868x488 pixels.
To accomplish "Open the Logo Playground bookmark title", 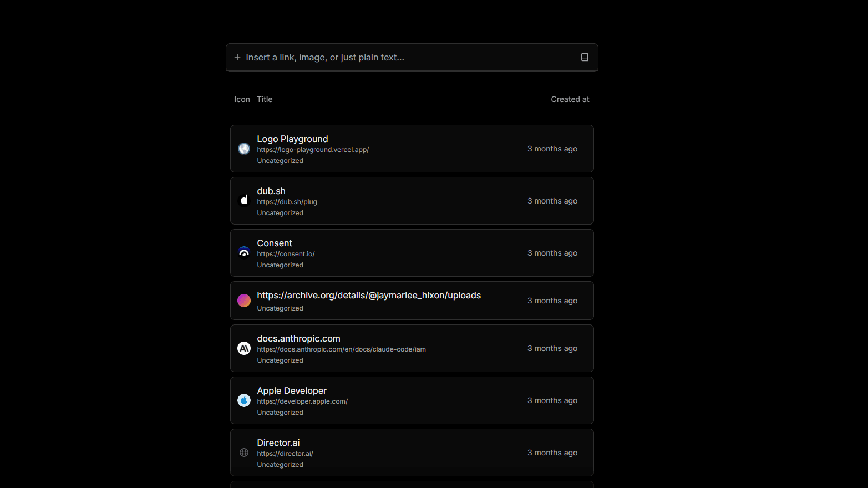I will 292,139.
